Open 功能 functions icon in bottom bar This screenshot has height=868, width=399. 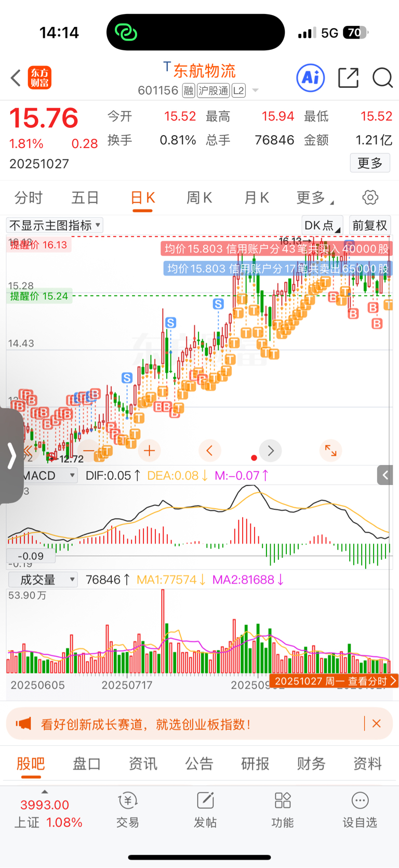coord(283,810)
